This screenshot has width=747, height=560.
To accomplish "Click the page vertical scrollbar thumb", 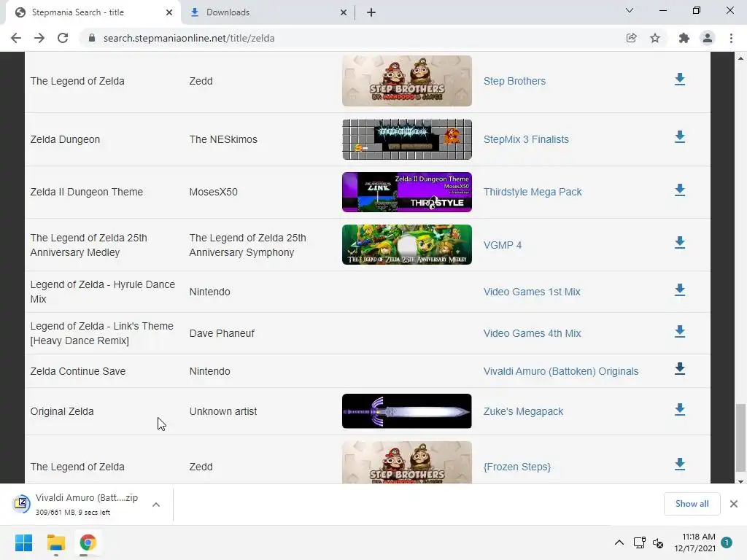I will click(x=740, y=437).
